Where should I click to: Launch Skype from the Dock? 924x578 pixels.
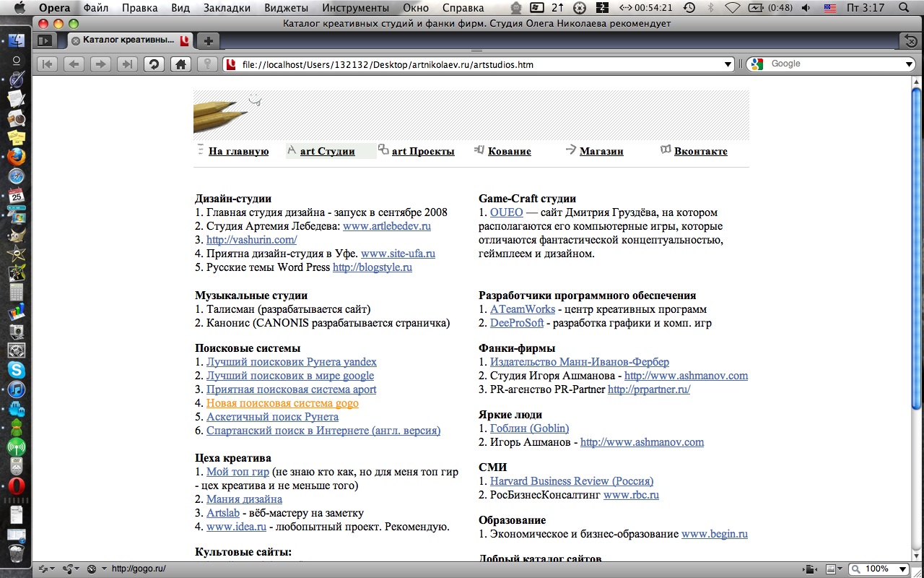(16, 371)
